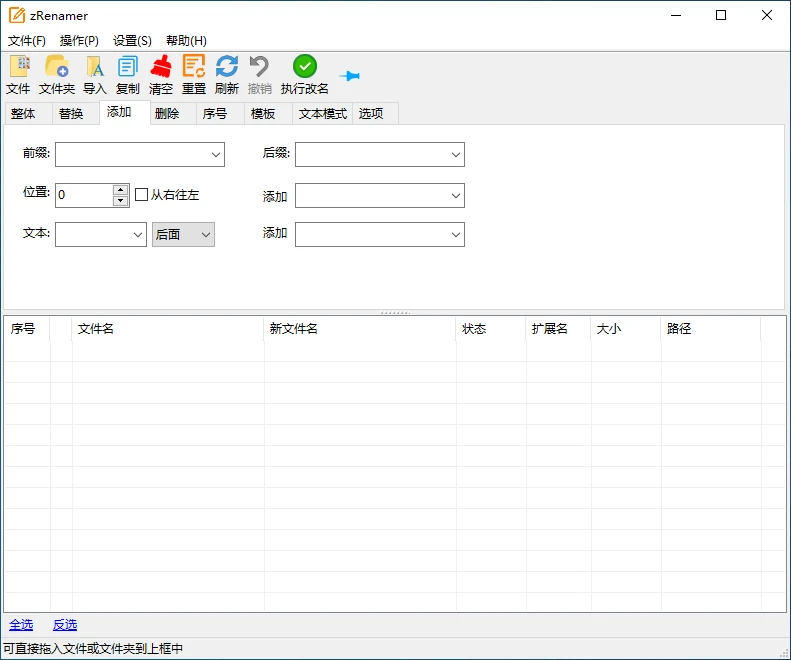Expand the 前缀 dropdown list
The width and height of the screenshot is (791, 660).
click(x=216, y=154)
